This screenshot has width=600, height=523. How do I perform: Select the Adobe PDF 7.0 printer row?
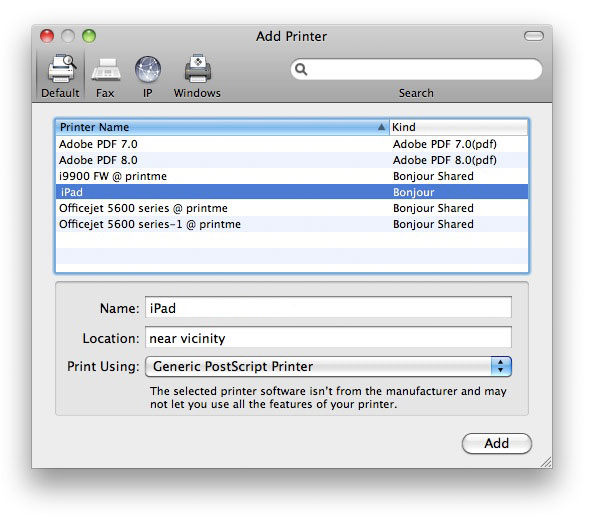(292, 144)
